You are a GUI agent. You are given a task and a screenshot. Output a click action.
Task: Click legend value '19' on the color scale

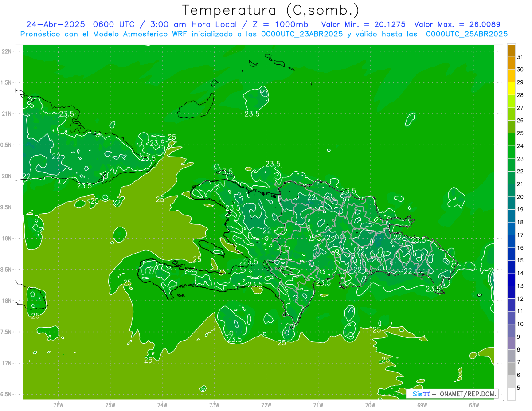pos(520,210)
